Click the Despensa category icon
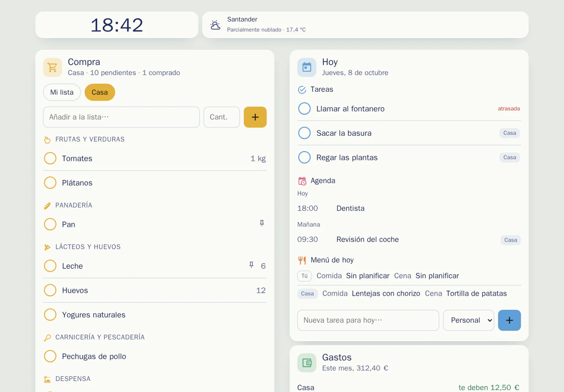The width and height of the screenshot is (564, 392). click(x=47, y=379)
